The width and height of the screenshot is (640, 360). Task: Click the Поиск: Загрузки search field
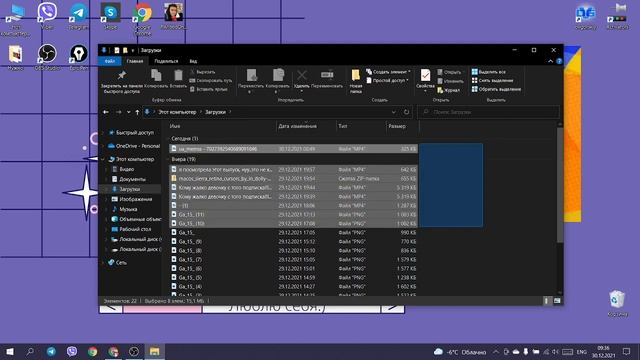point(488,112)
